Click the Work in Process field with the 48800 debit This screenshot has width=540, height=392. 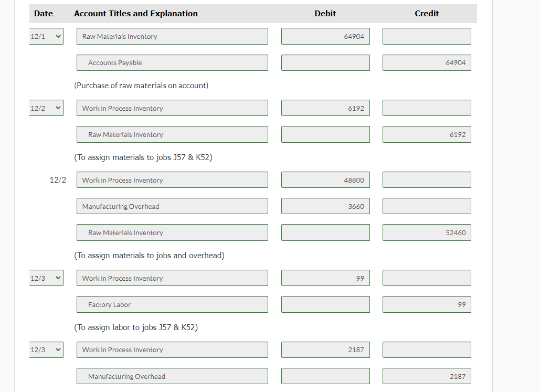[172, 180]
